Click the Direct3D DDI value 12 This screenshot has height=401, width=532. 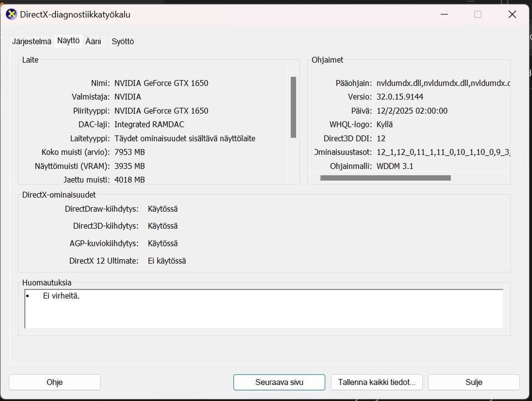tap(381, 138)
